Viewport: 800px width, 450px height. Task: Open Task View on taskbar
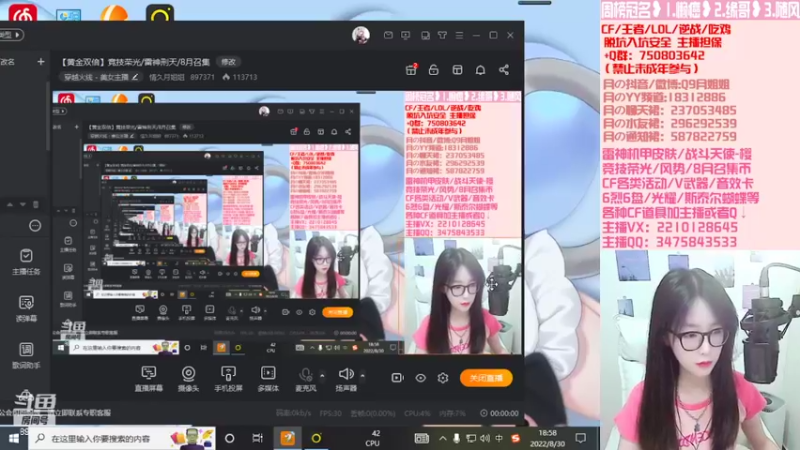(258, 438)
